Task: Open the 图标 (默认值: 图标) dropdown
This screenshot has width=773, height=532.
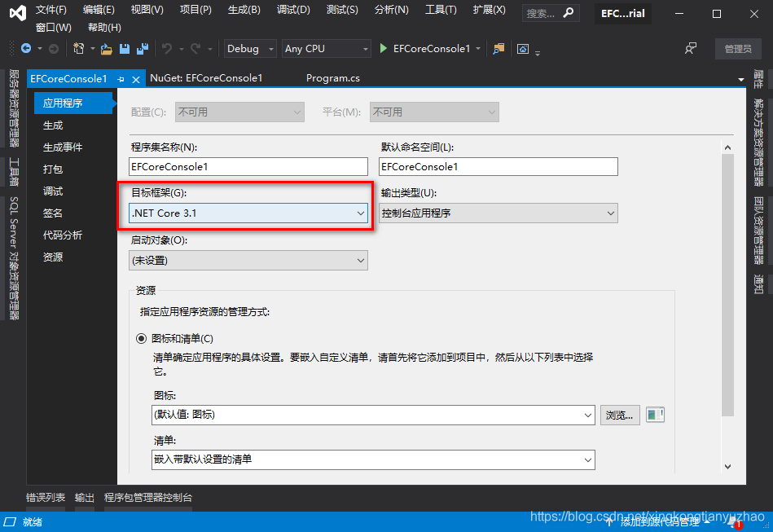Action: click(373, 415)
